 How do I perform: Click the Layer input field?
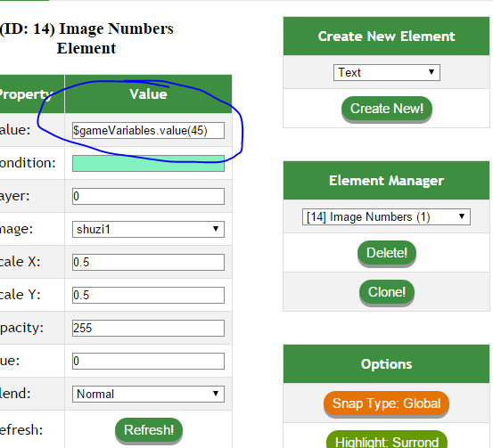[x=148, y=196]
